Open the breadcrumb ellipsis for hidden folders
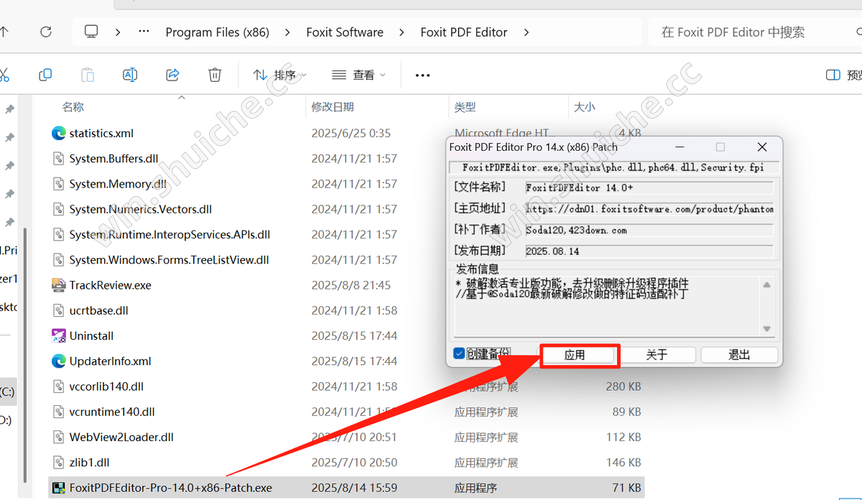Viewport: 862px width, 500px height. [144, 32]
